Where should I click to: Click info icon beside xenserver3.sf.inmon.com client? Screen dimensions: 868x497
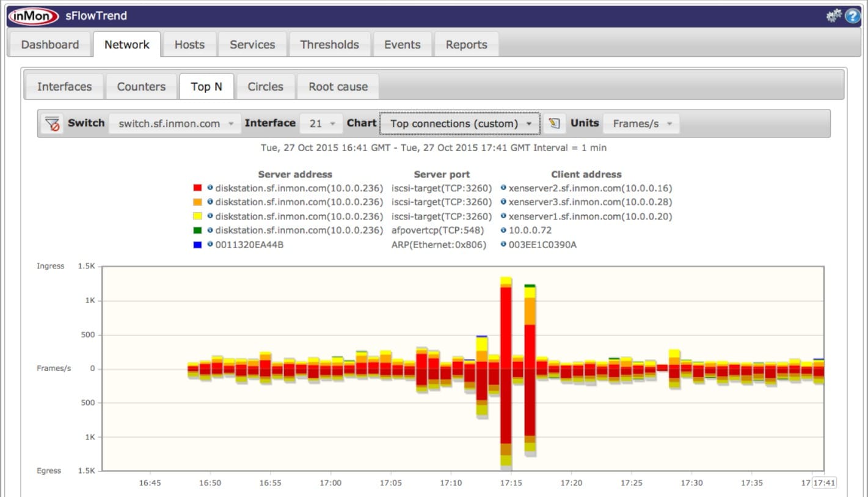503,202
